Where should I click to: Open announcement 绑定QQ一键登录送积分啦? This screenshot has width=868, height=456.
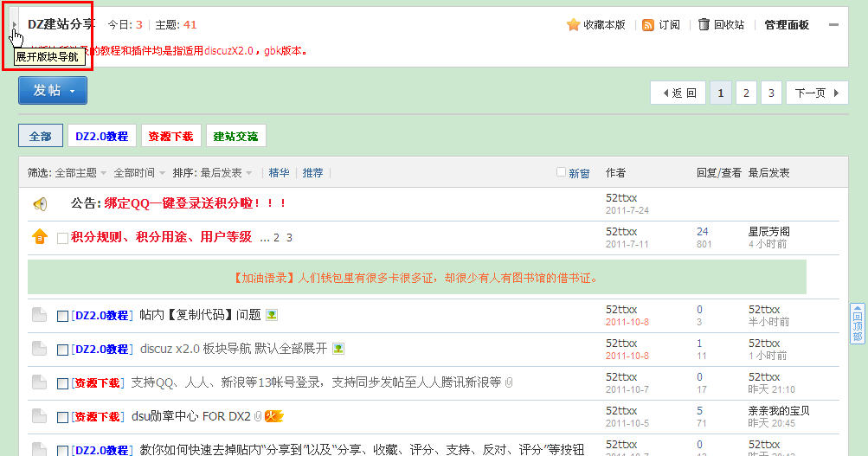pyautogui.click(x=196, y=203)
